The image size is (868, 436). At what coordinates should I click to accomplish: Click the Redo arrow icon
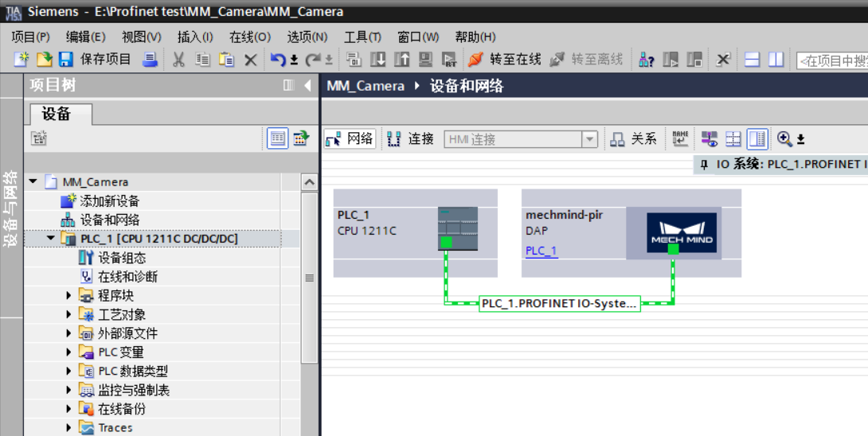(x=313, y=59)
